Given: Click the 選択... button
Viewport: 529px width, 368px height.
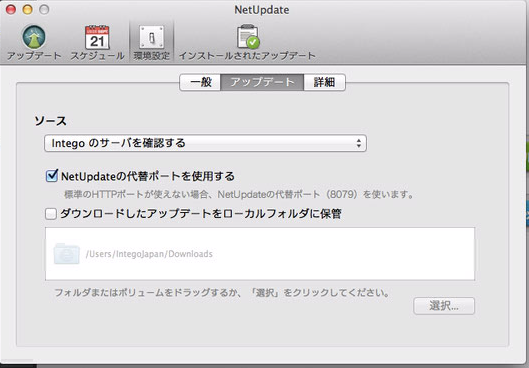Looking at the screenshot, I should click(444, 306).
